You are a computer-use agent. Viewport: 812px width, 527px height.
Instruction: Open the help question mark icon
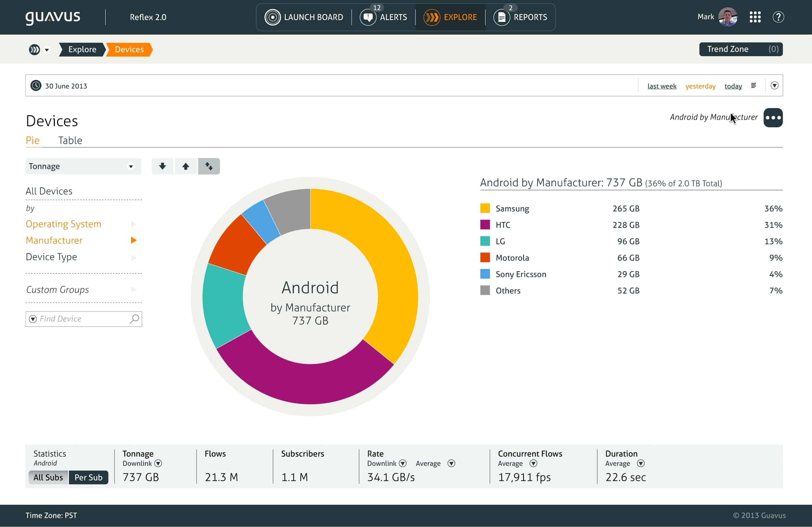pyautogui.click(x=779, y=17)
